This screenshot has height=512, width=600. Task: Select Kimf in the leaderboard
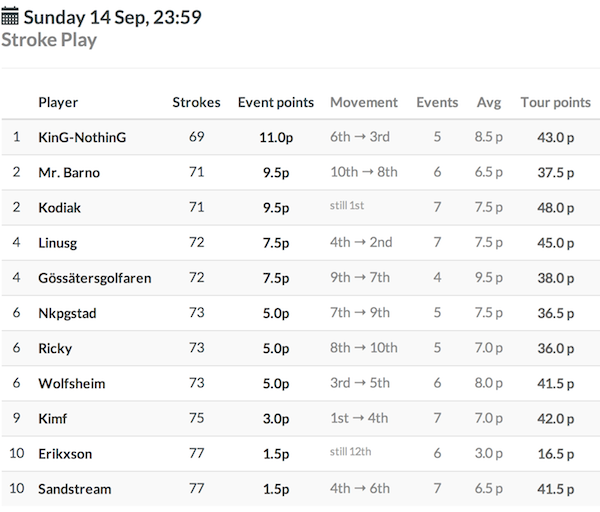coord(52,419)
